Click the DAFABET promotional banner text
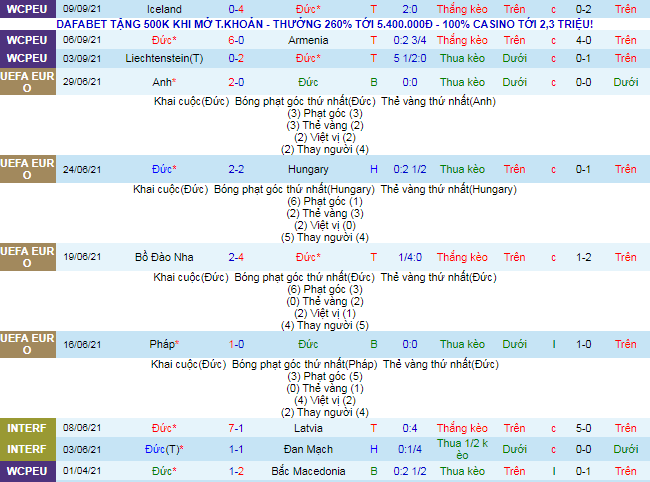 pos(325,23)
